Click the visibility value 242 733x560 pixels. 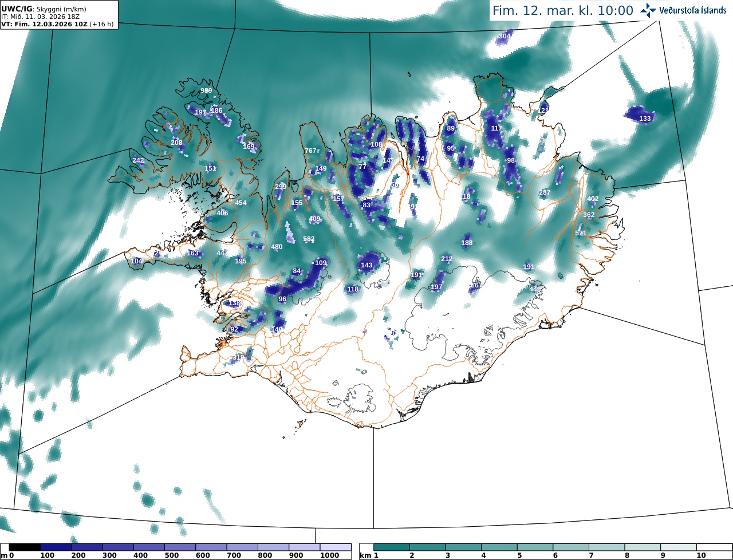(138, 160)
